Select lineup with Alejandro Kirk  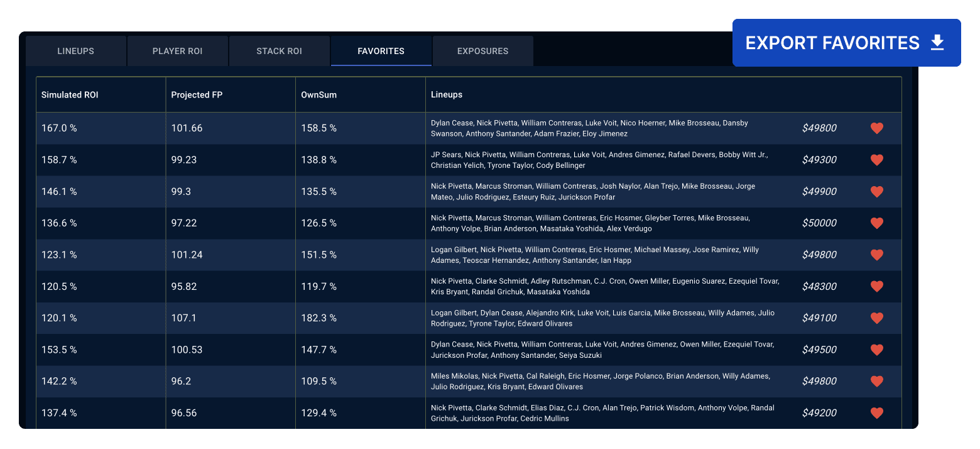pyautogui.click(x=602, y=318)
